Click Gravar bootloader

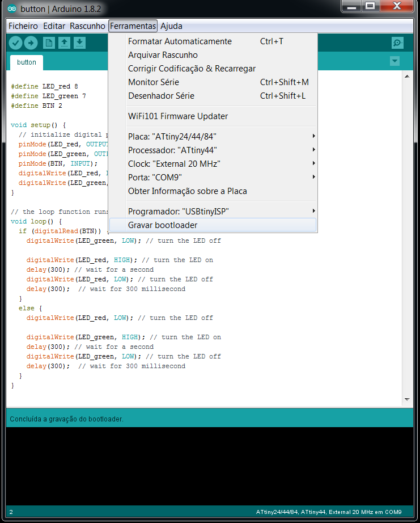point(213,225)
